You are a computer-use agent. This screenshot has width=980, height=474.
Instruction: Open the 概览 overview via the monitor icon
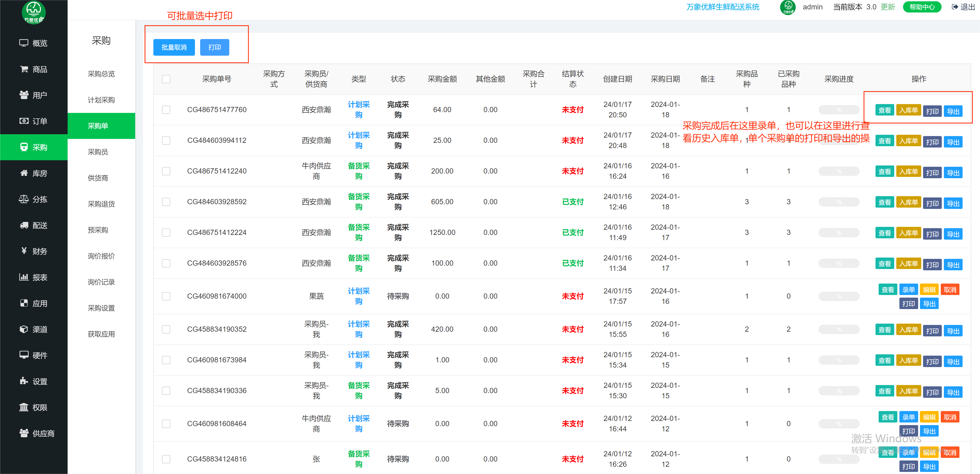click(24, 43)
